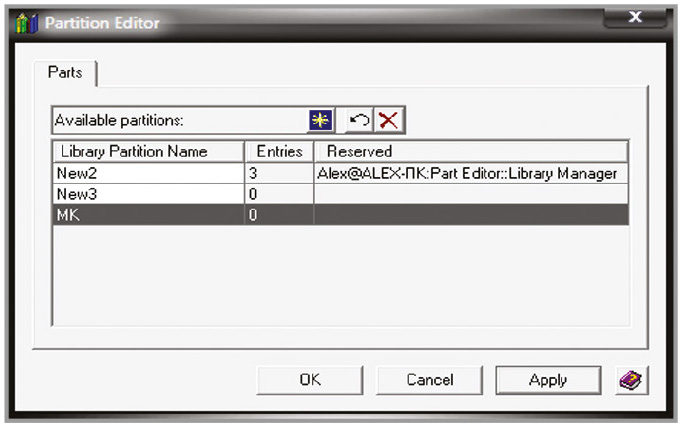
Task: Open help via the book icon
Action: tap(632, 379)
